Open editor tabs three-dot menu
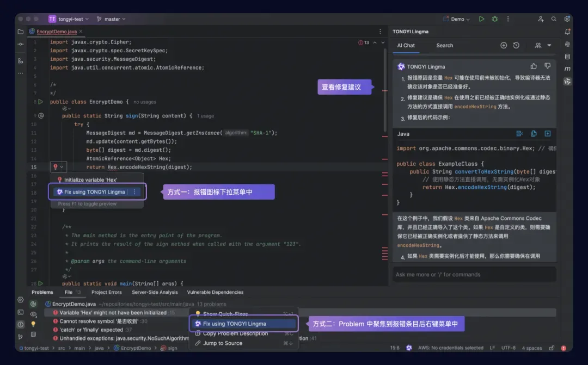The width and height of the screenshot is (588, 365). pyautogui.click(x=380, y=32)
